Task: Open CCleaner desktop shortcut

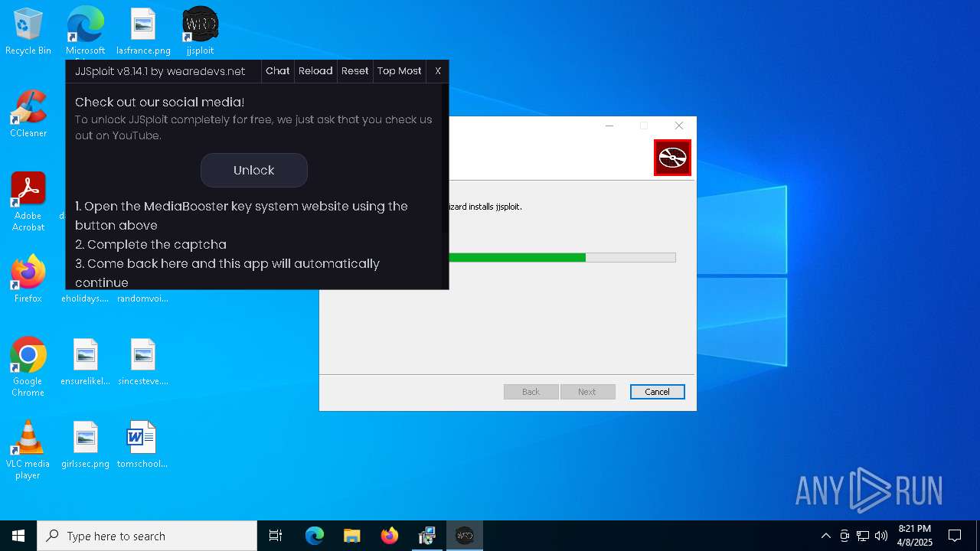Action: 28,113
